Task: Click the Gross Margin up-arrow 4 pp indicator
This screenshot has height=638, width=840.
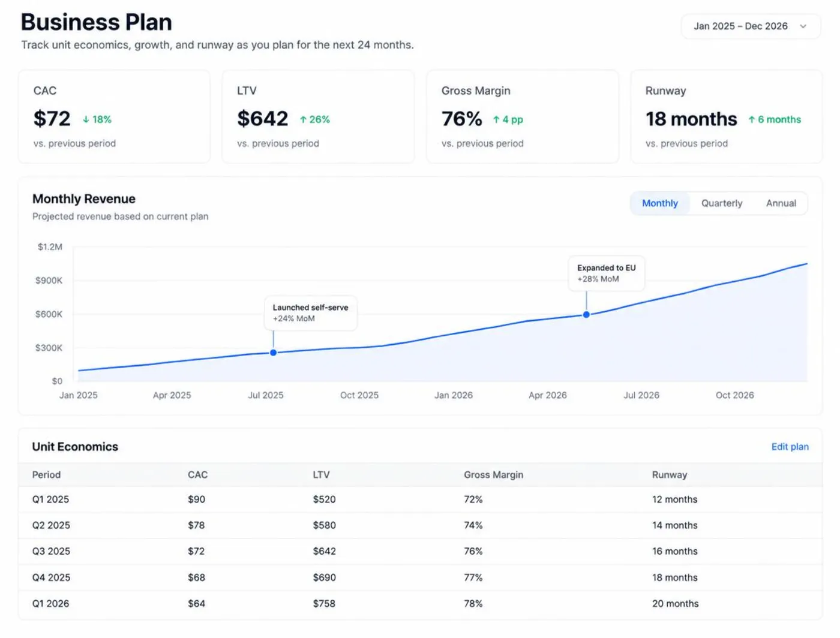Action: pyautogui.click(x=508, y=119)
